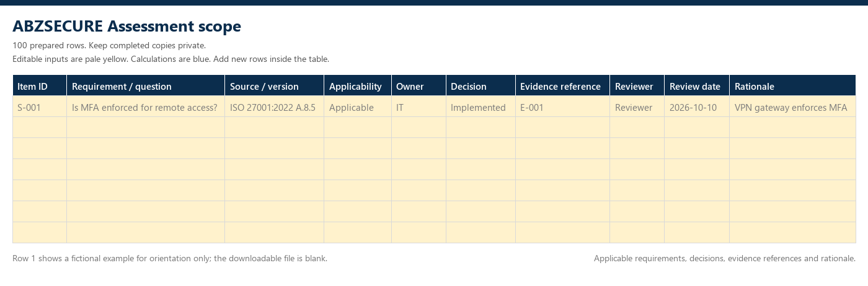Click the 'Editable inputs are pale yellow' note
The image size is (868, 286).
coord(170,59)
